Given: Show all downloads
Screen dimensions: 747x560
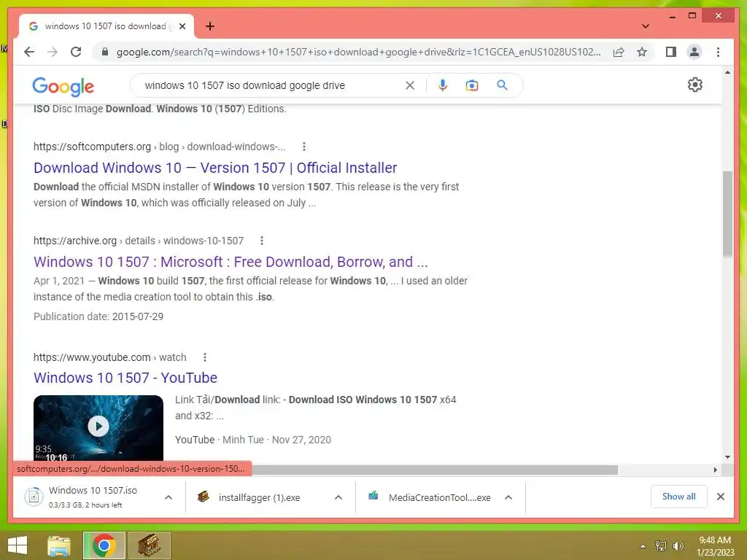Looking at the screenshot, I should point(679,497).
